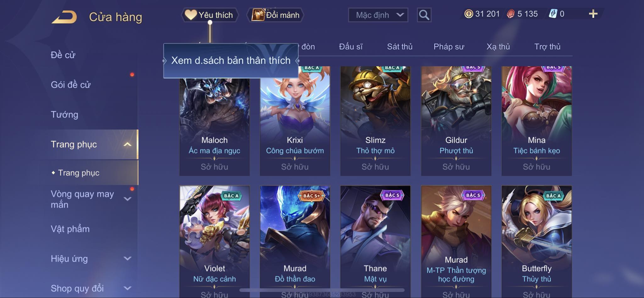
Task: Open Gói đề cử in the sidebar
Action: point(71,85)
